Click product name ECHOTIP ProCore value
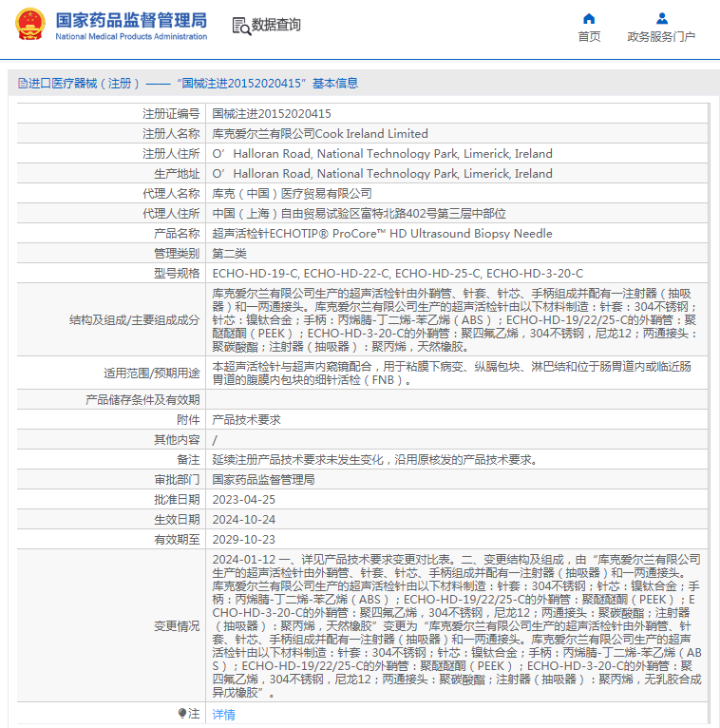Viewport: 720px width, 728px height. coord(382,234)
